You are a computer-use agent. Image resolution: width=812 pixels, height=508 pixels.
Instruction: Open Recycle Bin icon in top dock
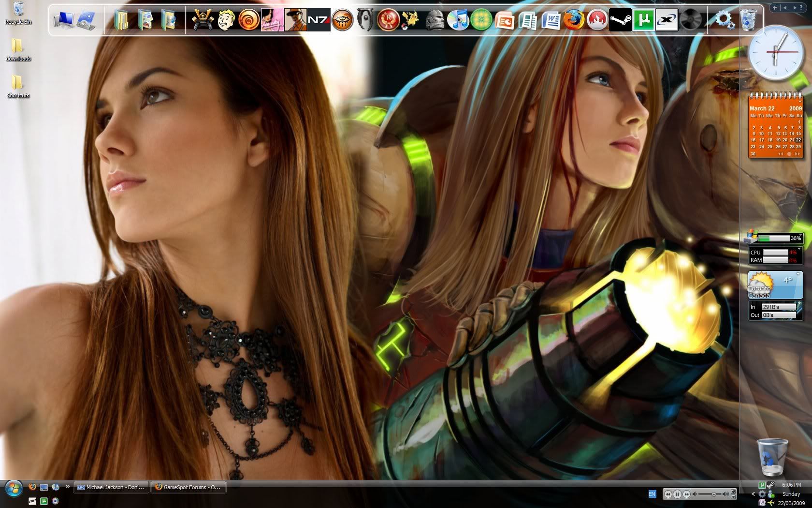(x=748, y=20)
